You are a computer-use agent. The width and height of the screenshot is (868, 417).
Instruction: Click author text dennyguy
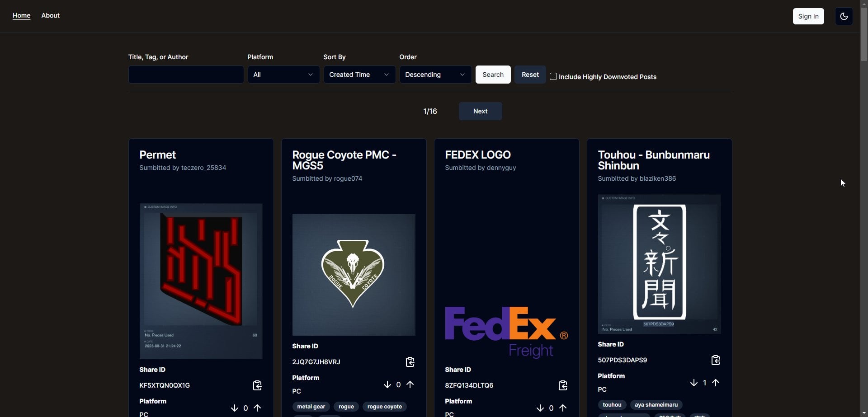(501, 168)
